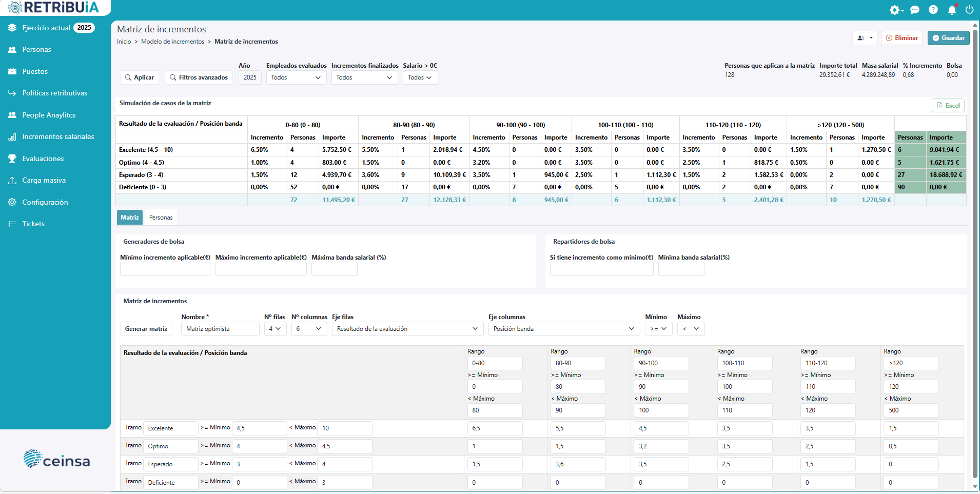Open Carga masiva sidebar item

44,181
